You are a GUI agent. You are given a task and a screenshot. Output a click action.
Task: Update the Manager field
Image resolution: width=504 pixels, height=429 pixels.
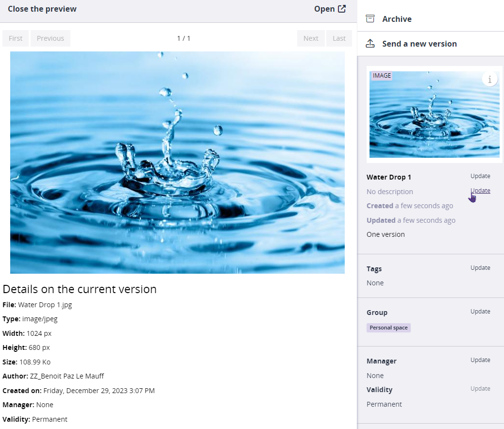[480, 360]
